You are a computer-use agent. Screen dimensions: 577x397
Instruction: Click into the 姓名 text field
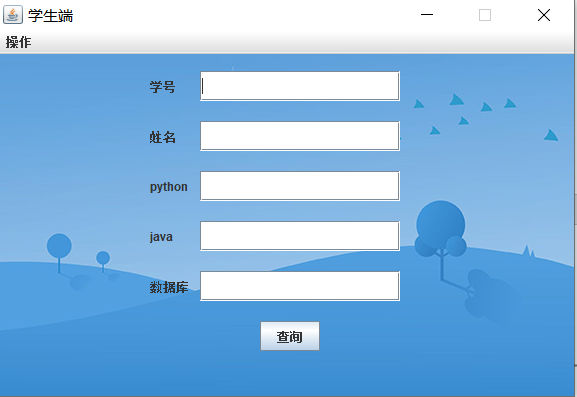pyautogui.click(x=300, y=136)
